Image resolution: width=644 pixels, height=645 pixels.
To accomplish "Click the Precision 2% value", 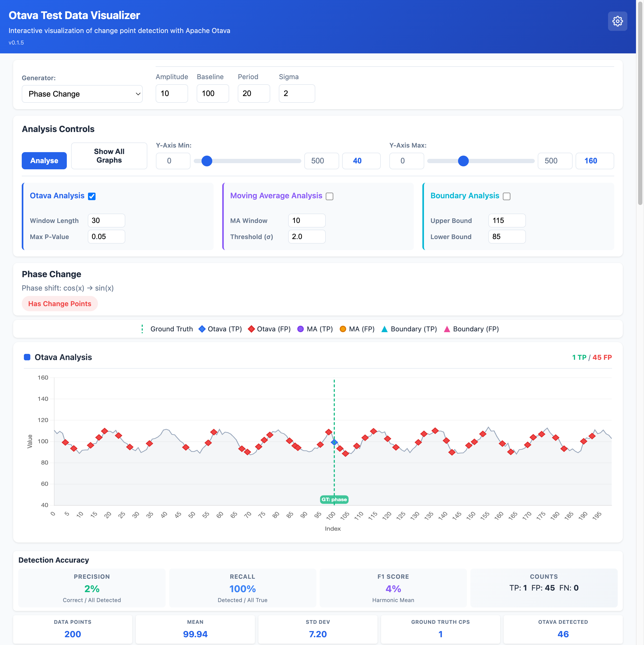I will 92,589.
